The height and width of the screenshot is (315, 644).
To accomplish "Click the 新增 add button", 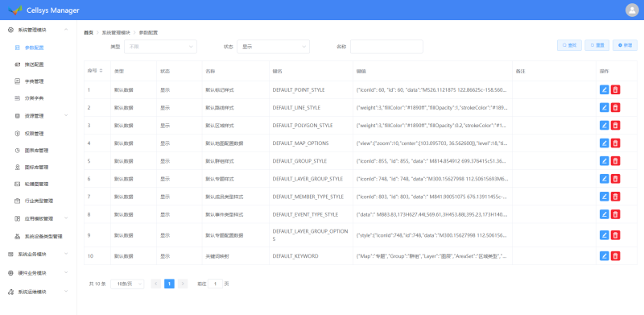I will [625, 45].
